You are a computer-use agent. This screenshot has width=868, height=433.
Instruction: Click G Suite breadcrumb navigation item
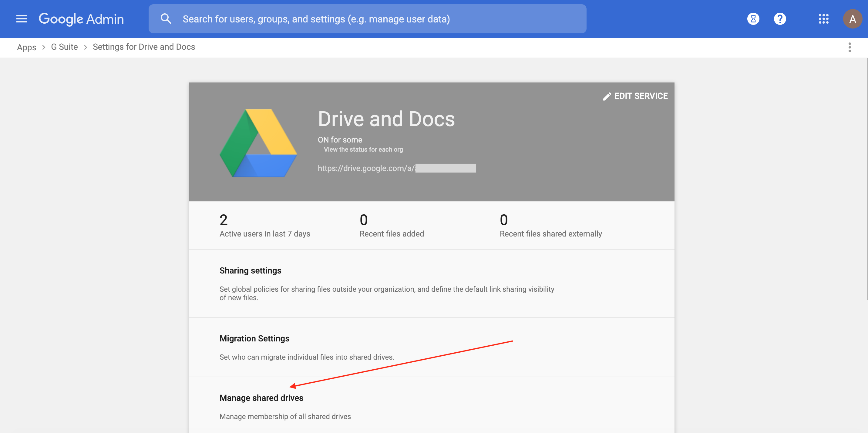click(64, 46)
